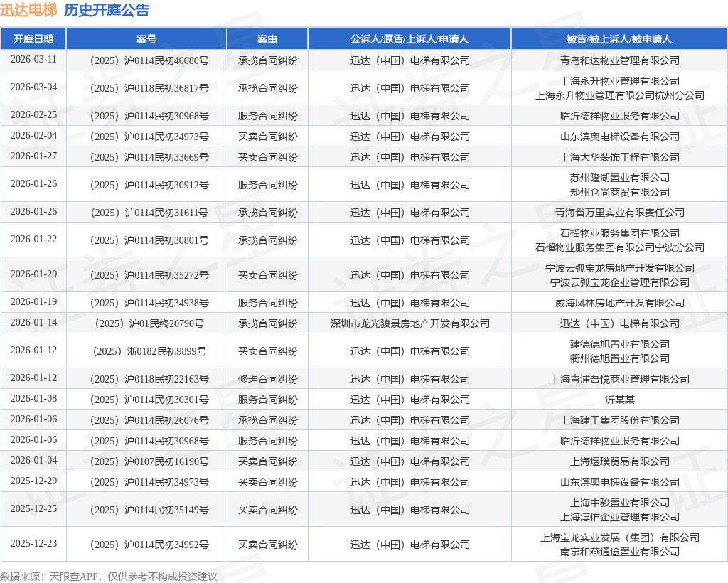Image resolution: width=728 pixels, height=583 pixels.
Task: Click 上海永升物业管理有限公司杭州分公司
Action: coord(620,95)
